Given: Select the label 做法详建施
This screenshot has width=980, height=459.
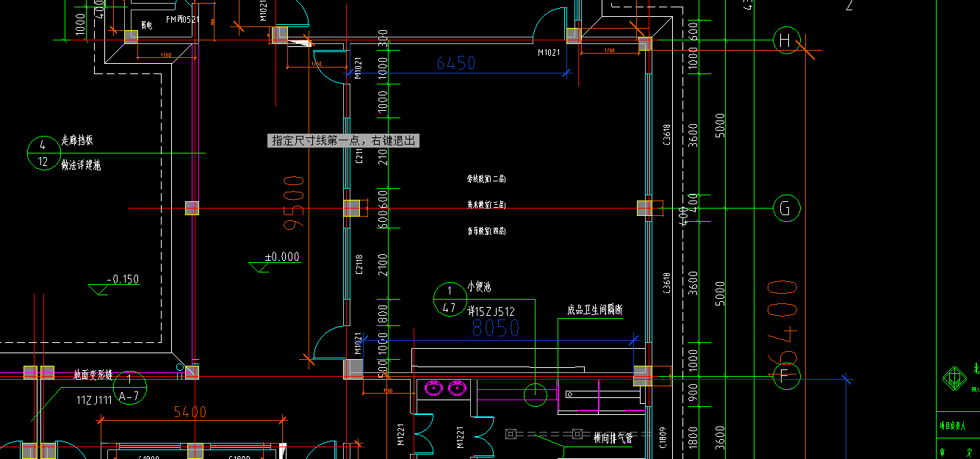Looking at the screenshot, I should click(x=81, y=165).
